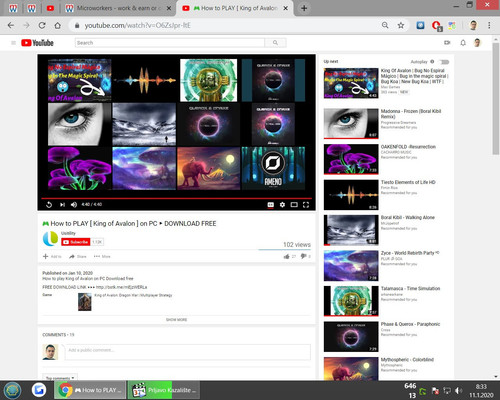The height and width of the screenshot is (400, 500).
Task: Click the Add to button
Action: [x=52, y=256]
